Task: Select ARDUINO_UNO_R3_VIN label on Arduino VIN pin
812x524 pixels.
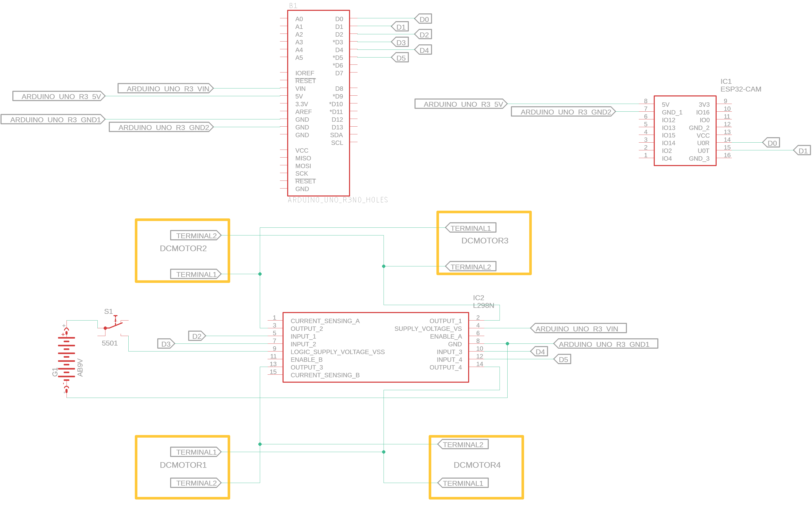Action: pyautogui.click(x=166, y=88)
